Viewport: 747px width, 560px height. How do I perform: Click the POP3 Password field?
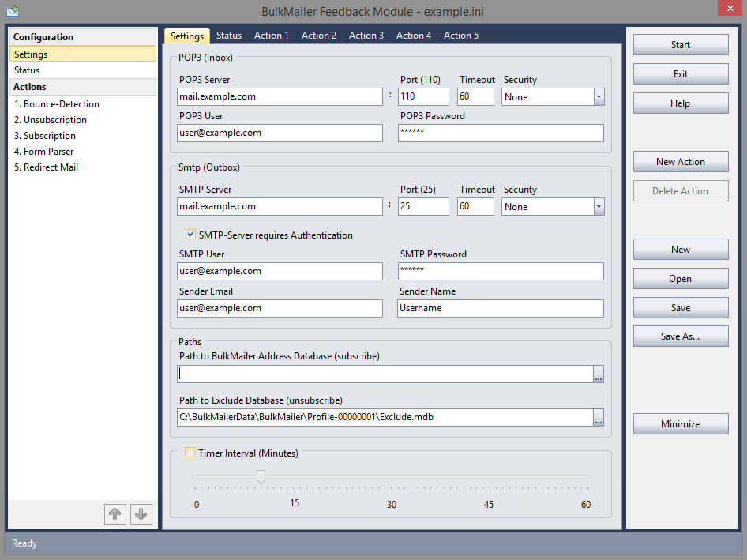click(x=501, y=133)
